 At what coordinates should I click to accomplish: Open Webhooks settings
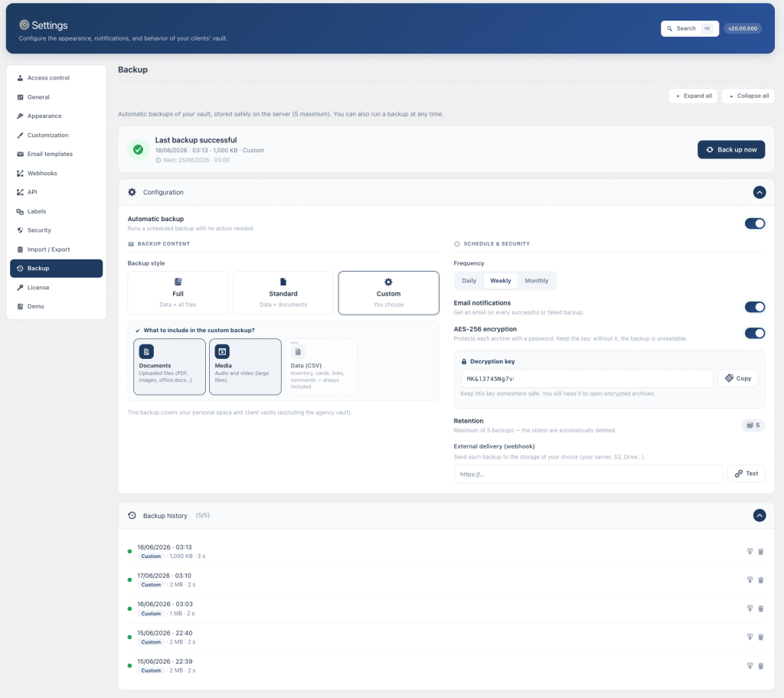(57, 173)
